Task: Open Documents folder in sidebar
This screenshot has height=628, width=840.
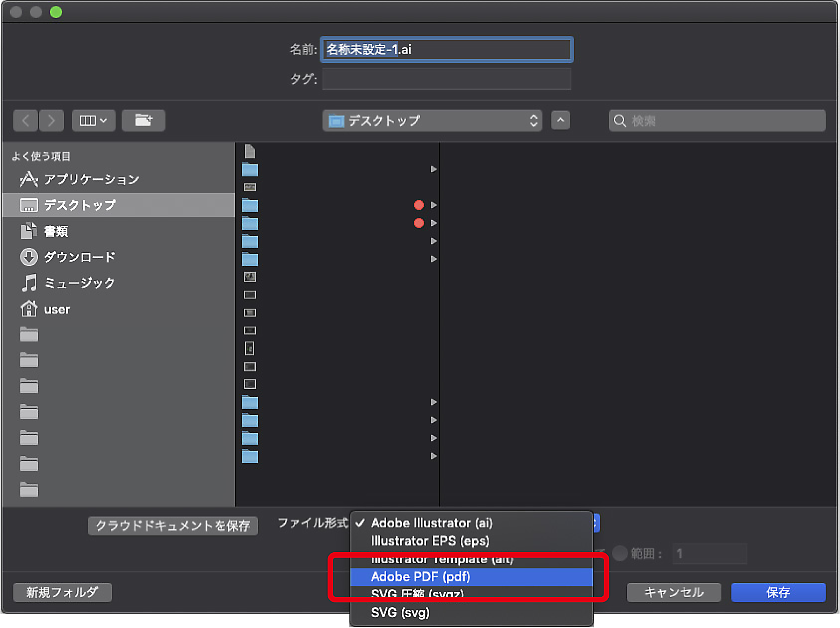Action: point(56,231)
